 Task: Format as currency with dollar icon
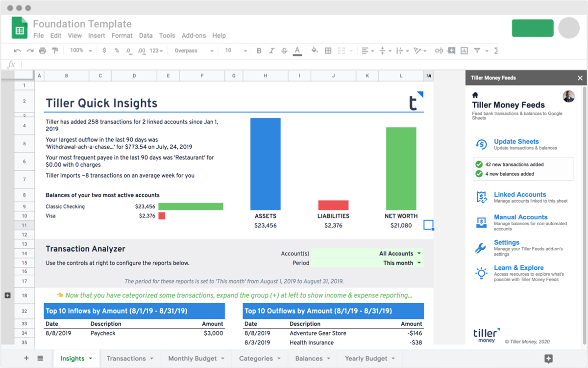104,51
